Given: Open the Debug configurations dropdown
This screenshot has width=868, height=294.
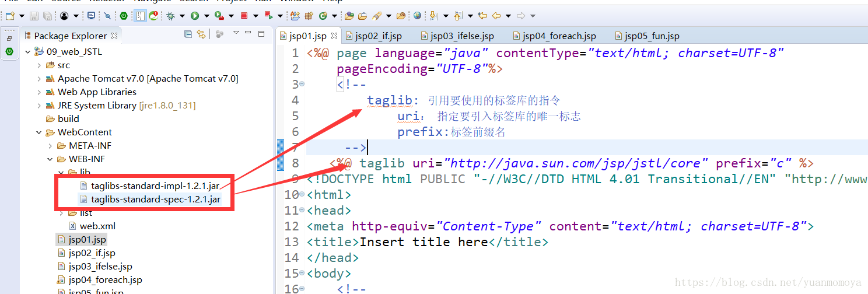Looking at the screenshot, I should (183, 16).
